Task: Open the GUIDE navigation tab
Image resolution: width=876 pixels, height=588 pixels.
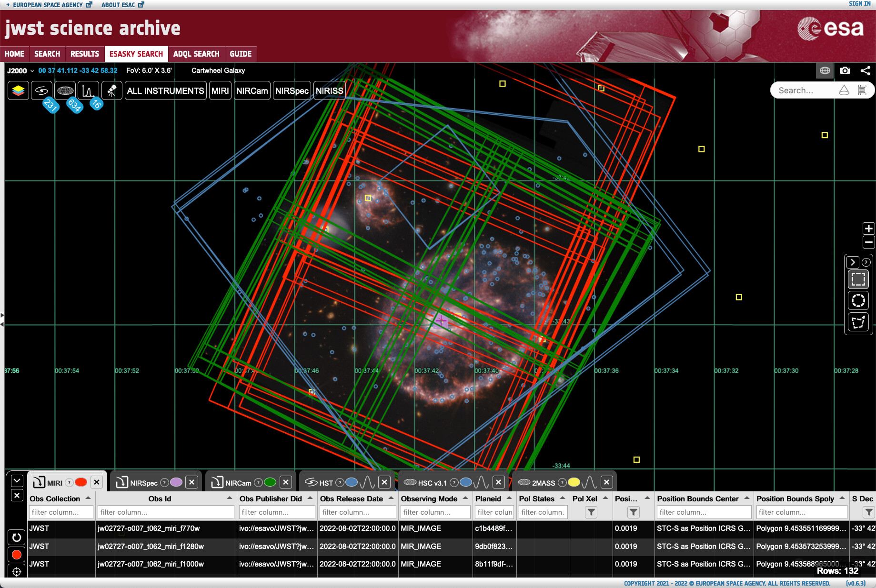Action: tap(241, 54)
